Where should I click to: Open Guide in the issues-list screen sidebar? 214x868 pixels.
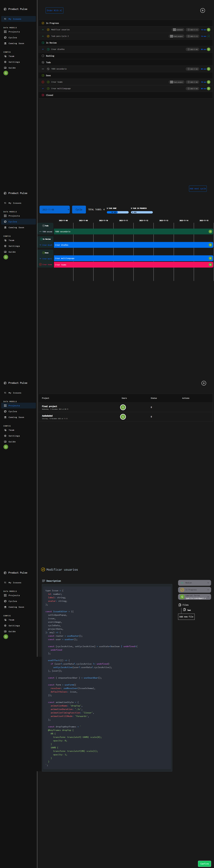[x=18, y=68]
